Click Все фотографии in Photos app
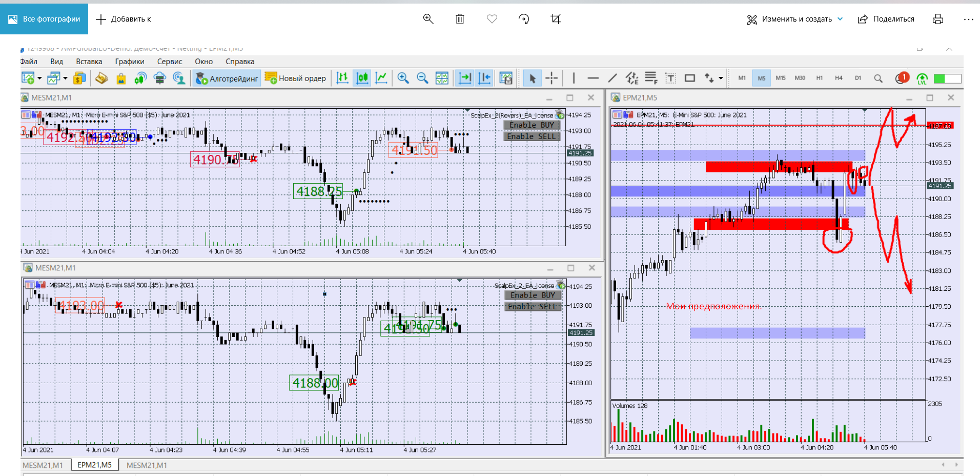This screenshot has height=476, width=980. click(x=44, y=19)
